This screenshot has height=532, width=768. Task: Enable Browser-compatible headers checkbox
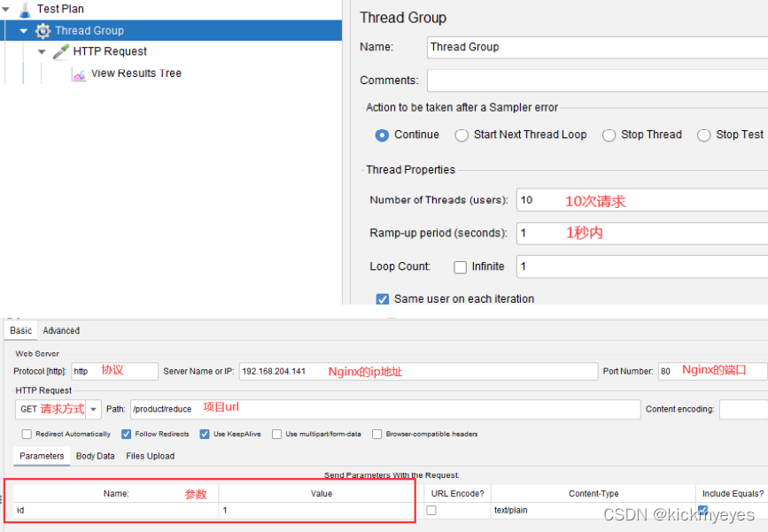[376, 434]
